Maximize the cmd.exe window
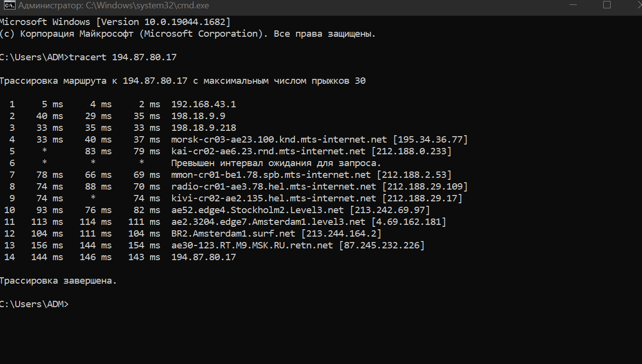 pyautogui.click(x=607, y=5)
